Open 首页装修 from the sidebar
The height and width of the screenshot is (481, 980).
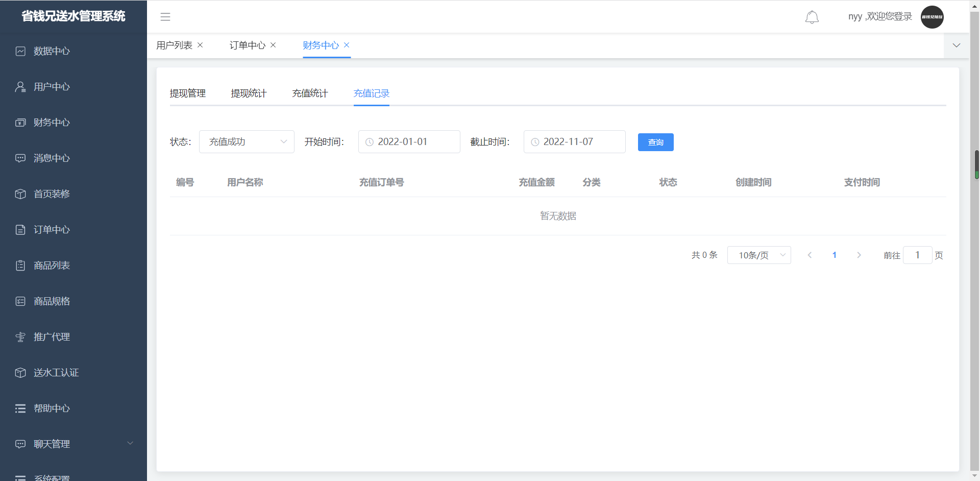coord(52,194)
